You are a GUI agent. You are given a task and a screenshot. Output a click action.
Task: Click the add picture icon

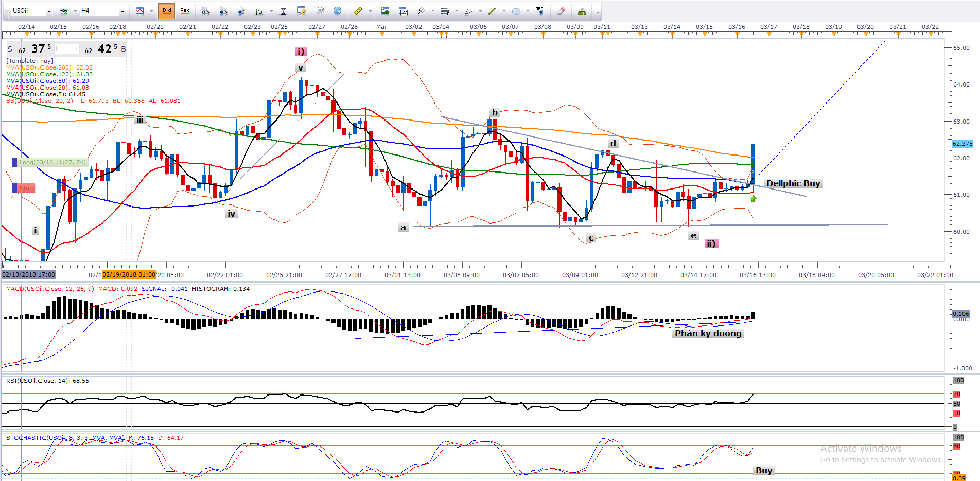pyautogui.click(x=384, y=11)
